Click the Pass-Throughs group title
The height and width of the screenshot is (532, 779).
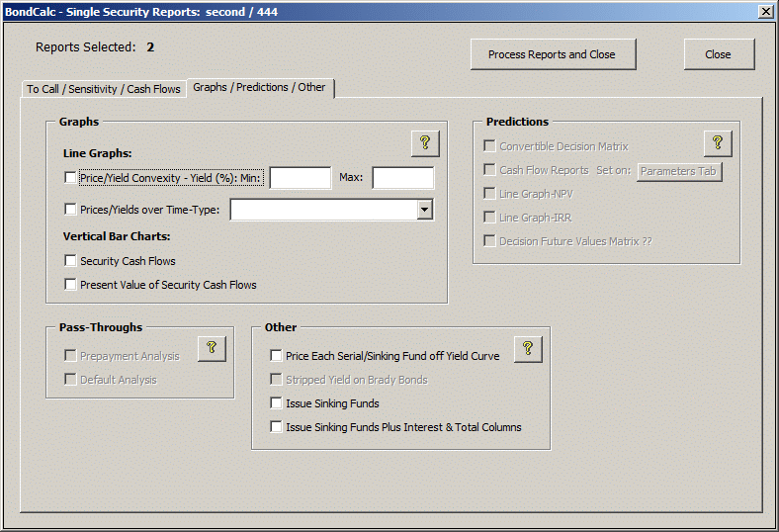(101, 327)
